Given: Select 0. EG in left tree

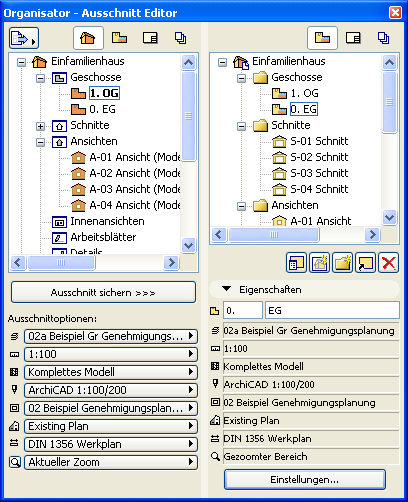Looking at the screenshot, I should (x=102, y=109).
